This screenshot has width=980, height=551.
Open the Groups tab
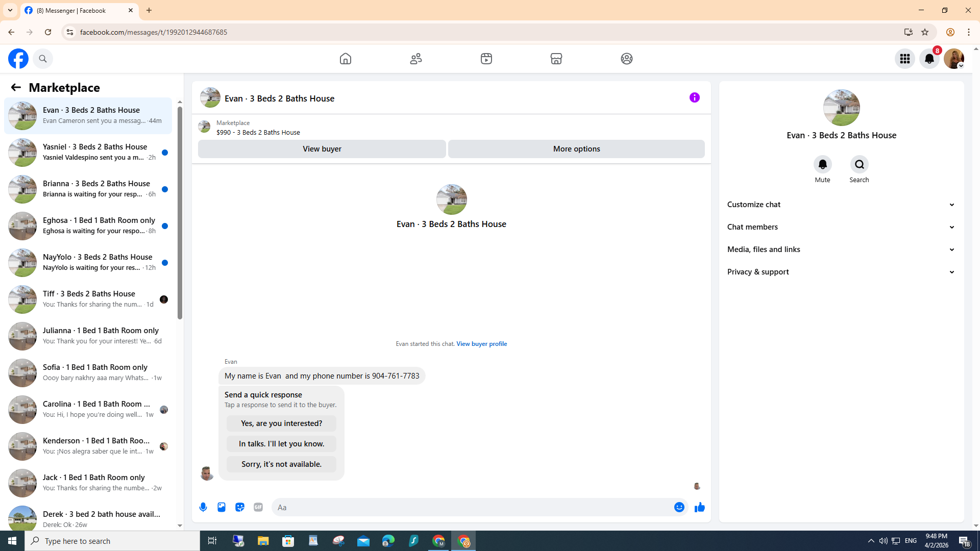pyautogui.click(x=627, y=59)
